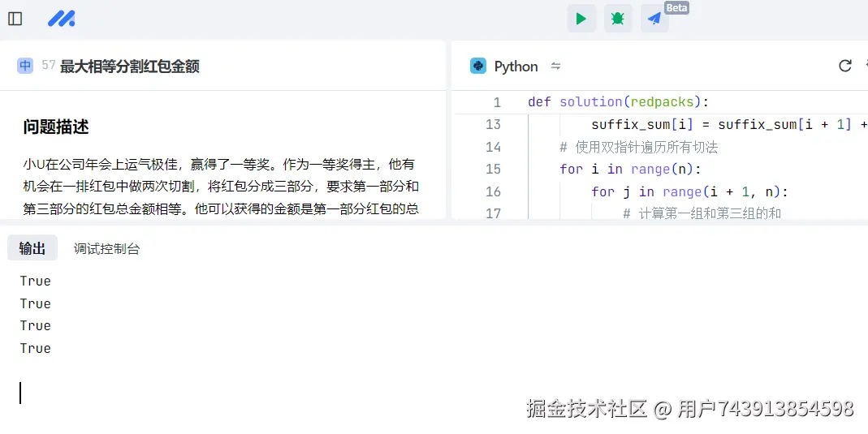Click the comment 使用双指针遍历所有切法
Viewport: 868px width, 434px height.
point(639,147)
